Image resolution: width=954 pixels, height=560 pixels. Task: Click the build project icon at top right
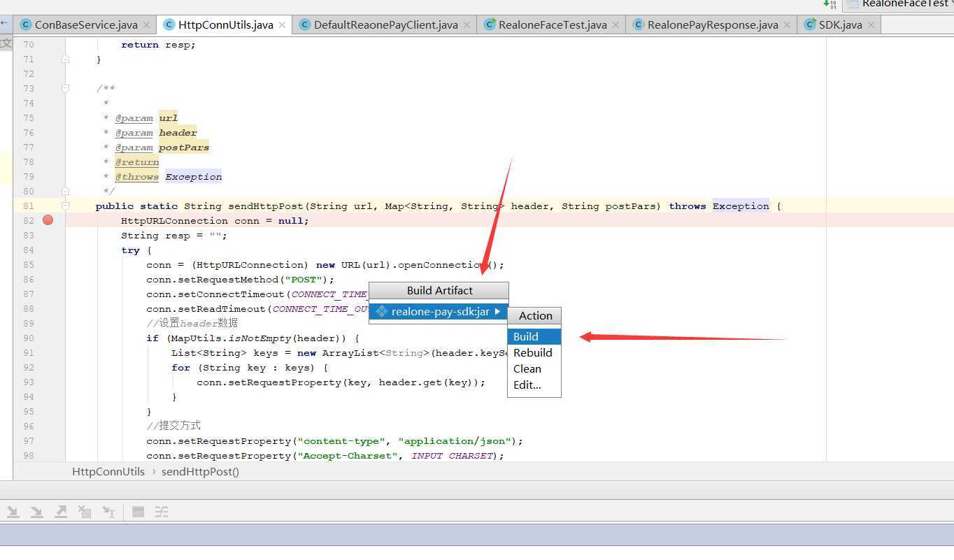point(830,4)
